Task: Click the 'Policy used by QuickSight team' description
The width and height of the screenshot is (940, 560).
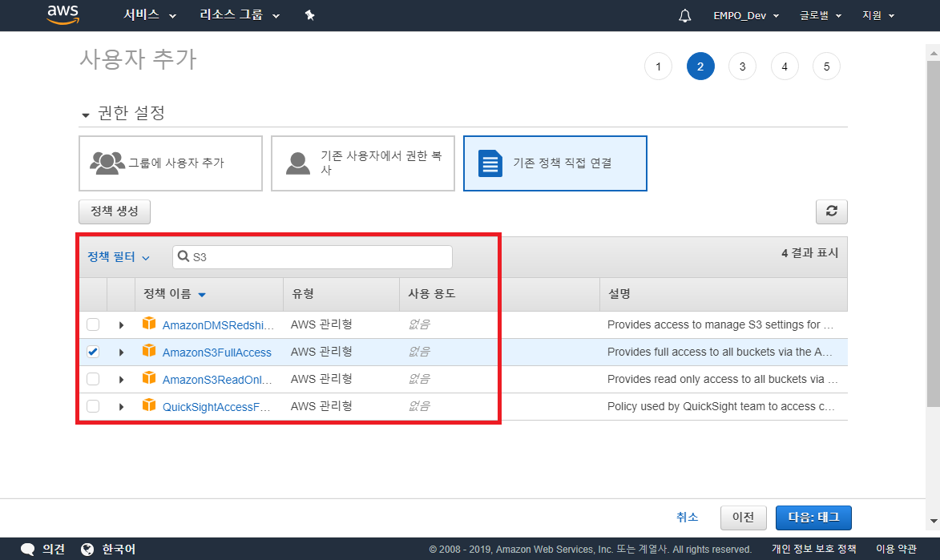Action: (720, 406)
